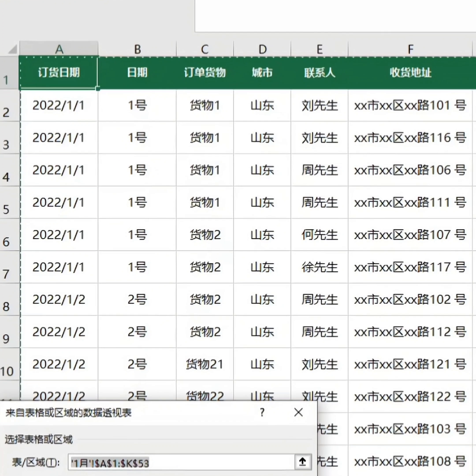Select cell containing 货物21
The height and width of the screenshot is (476, 476).
coord(205,364)
